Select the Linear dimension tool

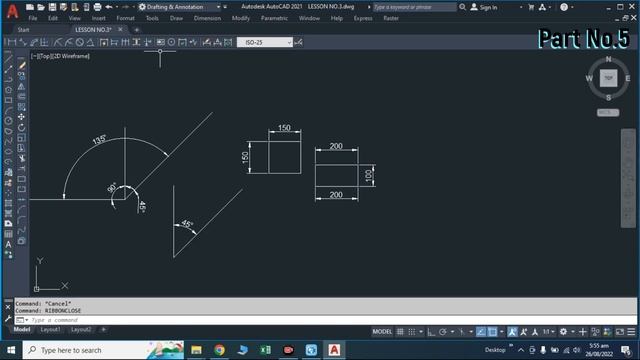(12, 42)
